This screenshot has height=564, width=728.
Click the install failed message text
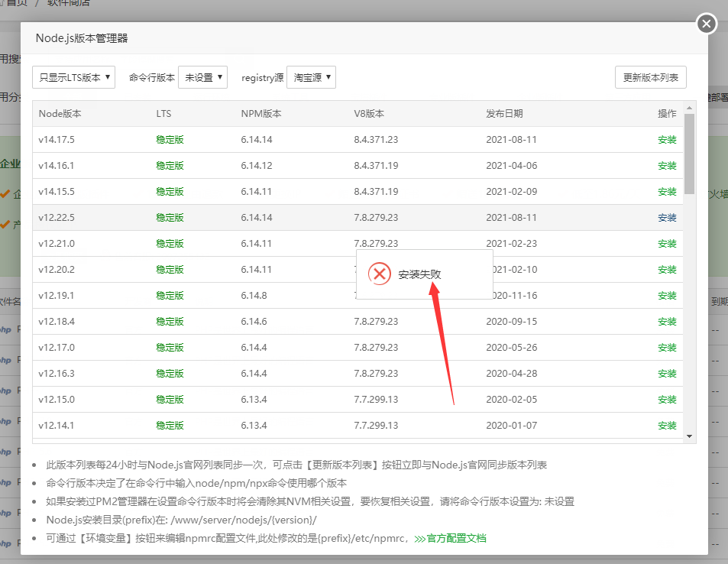[x=419, y=274]
